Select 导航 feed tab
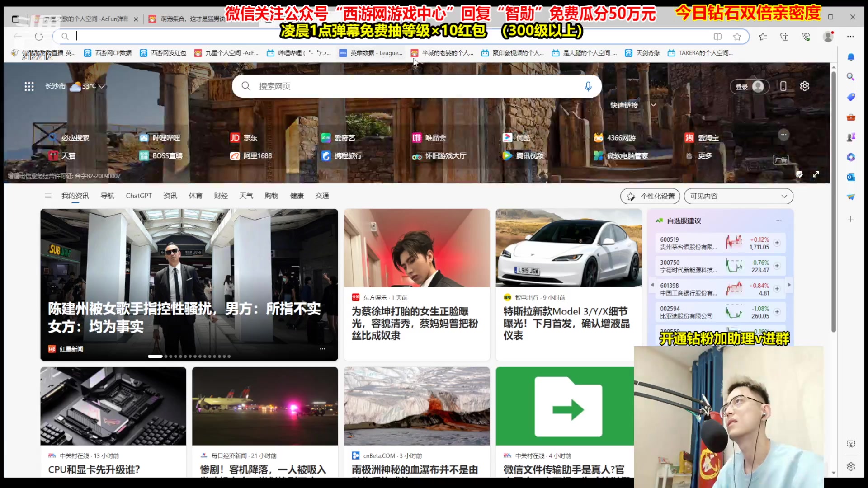The height and width of the screenshot is (488, 868). click(x=108, y=196)
